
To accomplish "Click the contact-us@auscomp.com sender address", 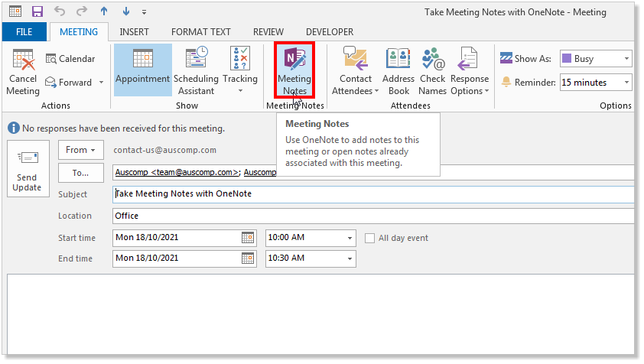I will tap(164, 150).
